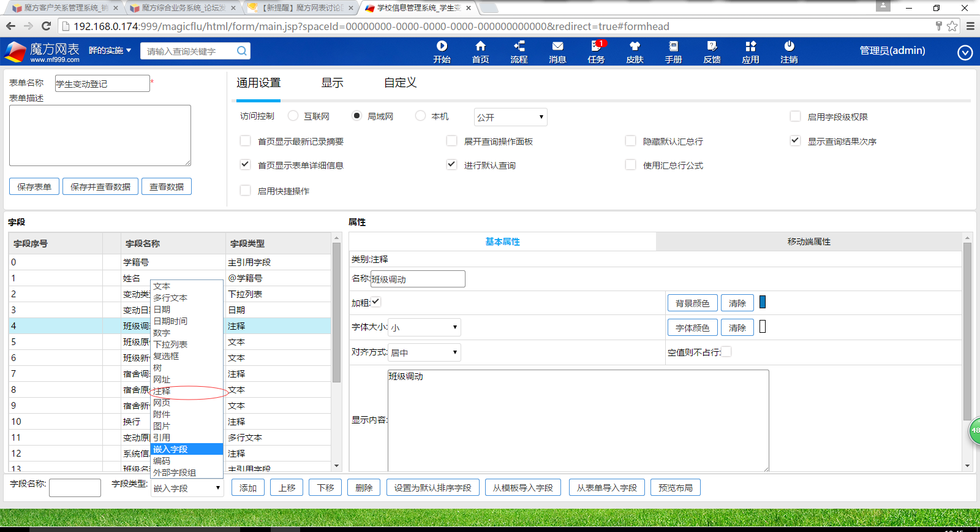Open the 字段类型 dropdown at bottom
Viewport: 980px width, 532px height.
(187, 488)
